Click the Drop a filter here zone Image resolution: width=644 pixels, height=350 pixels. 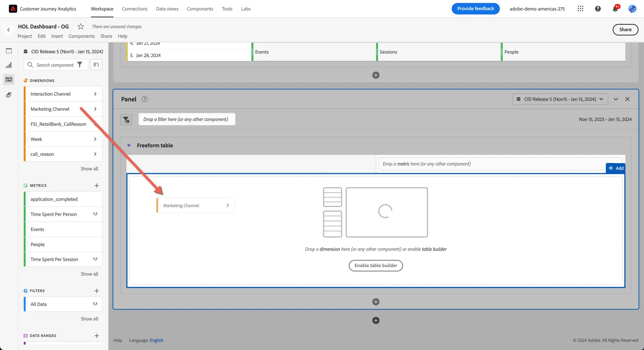[187, 119]
